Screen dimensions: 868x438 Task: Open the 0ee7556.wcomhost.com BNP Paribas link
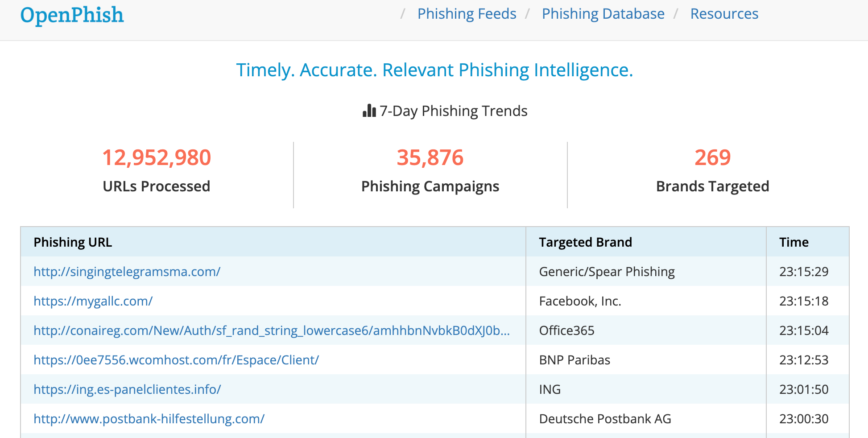click(x=176, y=359)
